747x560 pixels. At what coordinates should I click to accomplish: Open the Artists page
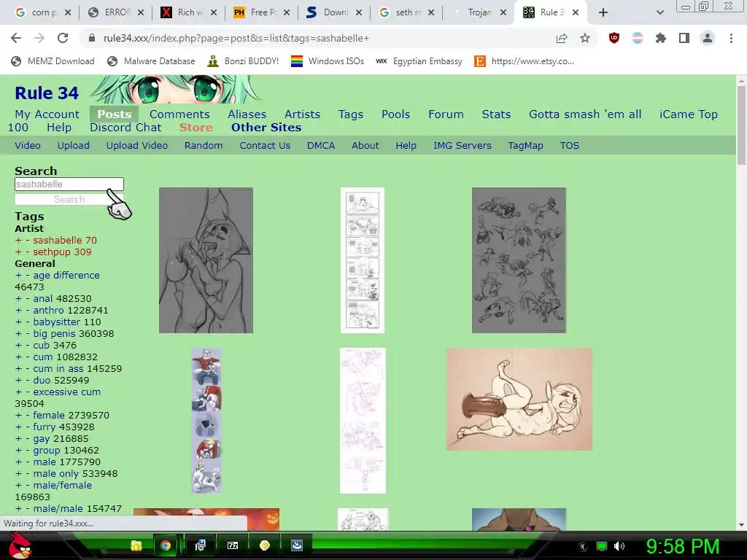pos(302,114)
